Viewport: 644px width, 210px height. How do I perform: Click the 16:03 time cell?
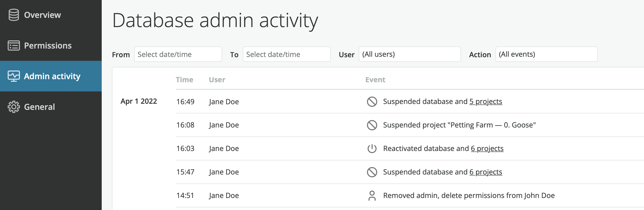point(185,148)
